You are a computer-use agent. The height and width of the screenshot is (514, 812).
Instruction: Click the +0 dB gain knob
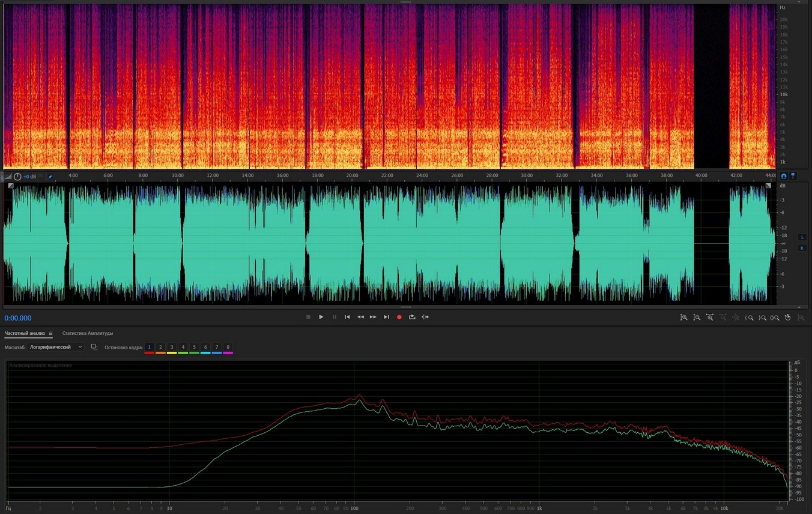coord(17,176)
